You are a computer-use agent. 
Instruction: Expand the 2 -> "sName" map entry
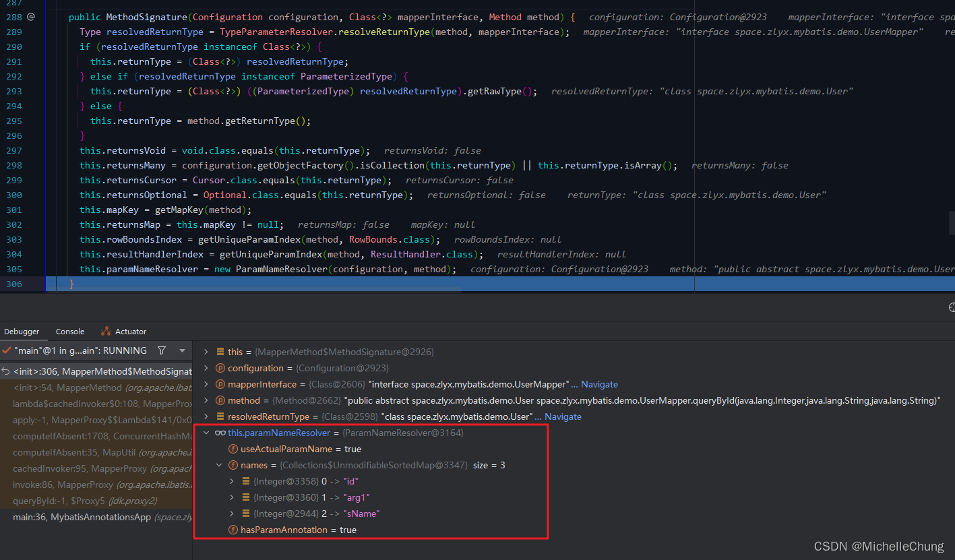pyautogui.click(x=232, y=514)
